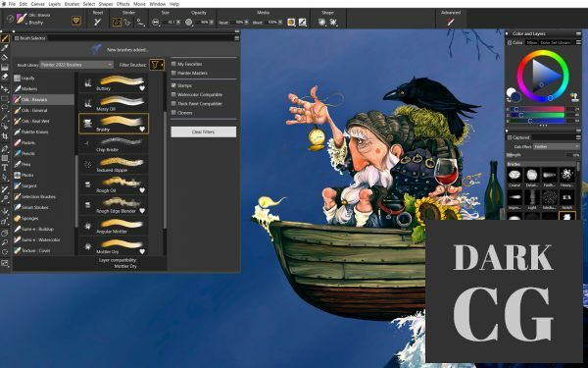Open the File menu

click(x=12, y=4)
